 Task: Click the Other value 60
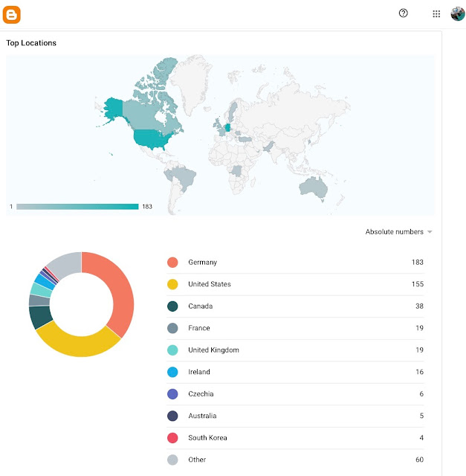[420, 460]
